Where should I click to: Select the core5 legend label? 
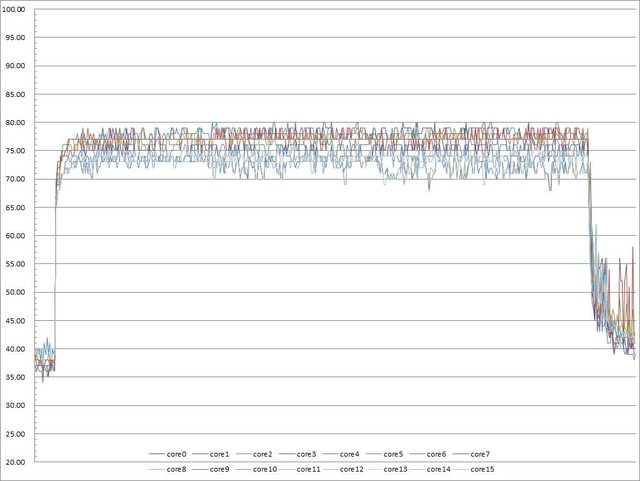(x=394, y=454)
